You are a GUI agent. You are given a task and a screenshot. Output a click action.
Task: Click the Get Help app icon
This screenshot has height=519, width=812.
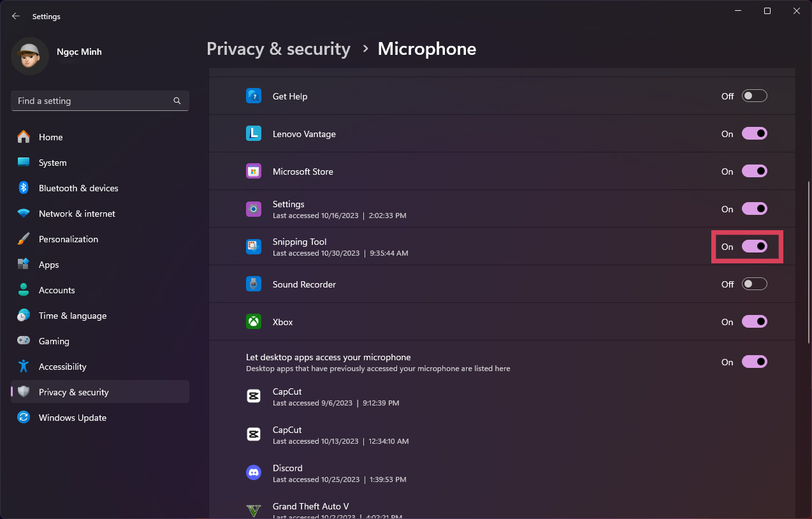click(254, 96)
